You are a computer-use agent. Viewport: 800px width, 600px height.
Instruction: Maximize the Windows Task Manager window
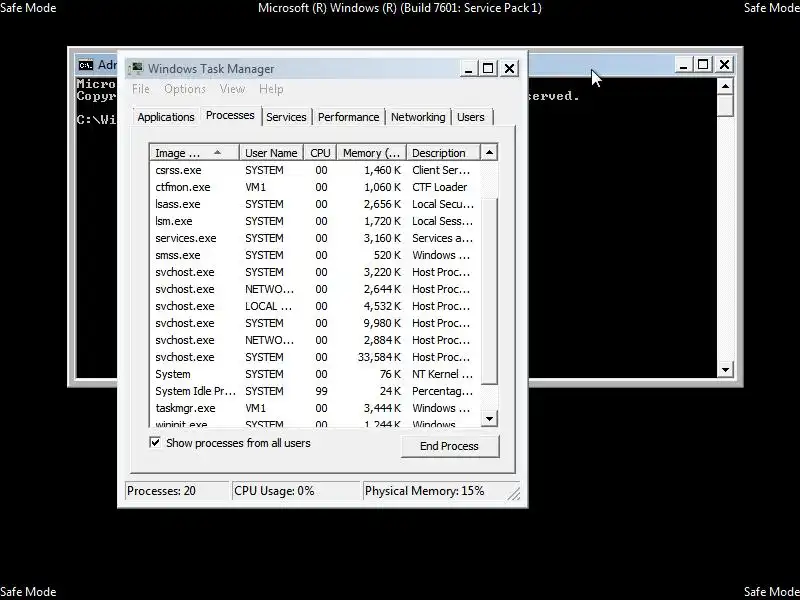coord(488,68)
